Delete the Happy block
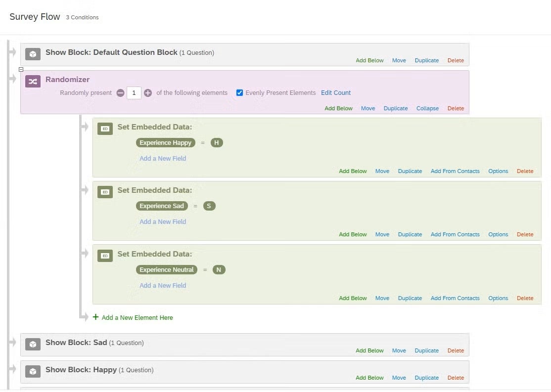The image size is (551, 392). [456, 378]
